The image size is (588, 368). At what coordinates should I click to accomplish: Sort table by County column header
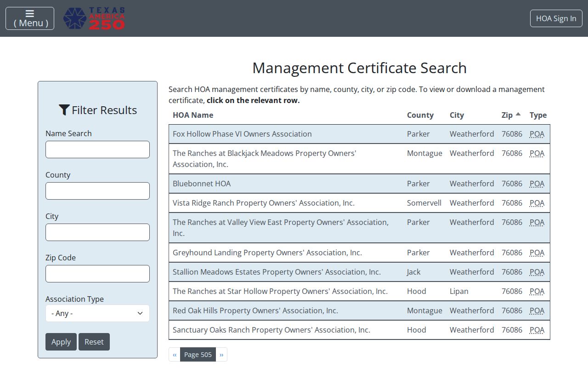(420, 115)
